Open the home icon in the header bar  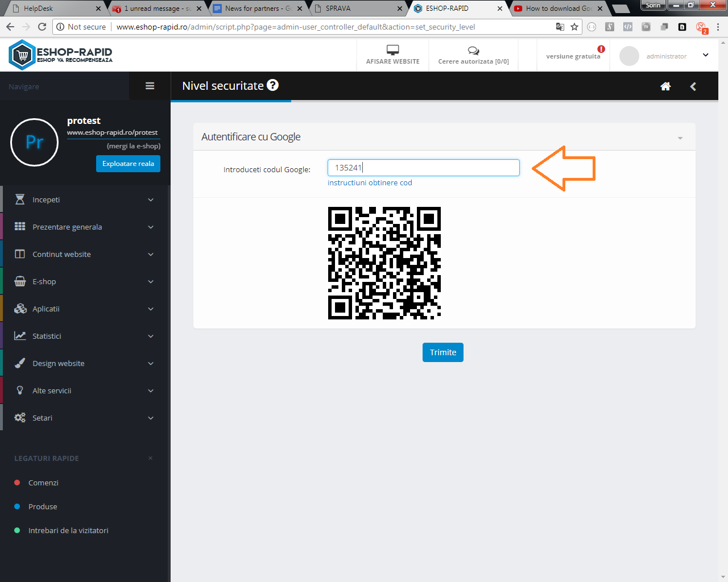[x=665, y=86]
